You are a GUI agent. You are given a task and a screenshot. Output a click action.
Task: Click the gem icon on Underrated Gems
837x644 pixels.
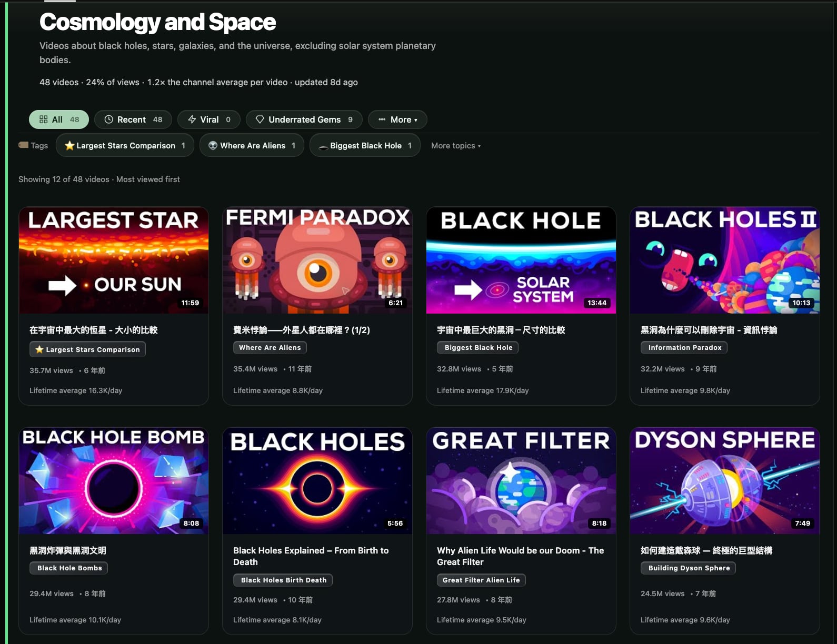pos(260,119)
